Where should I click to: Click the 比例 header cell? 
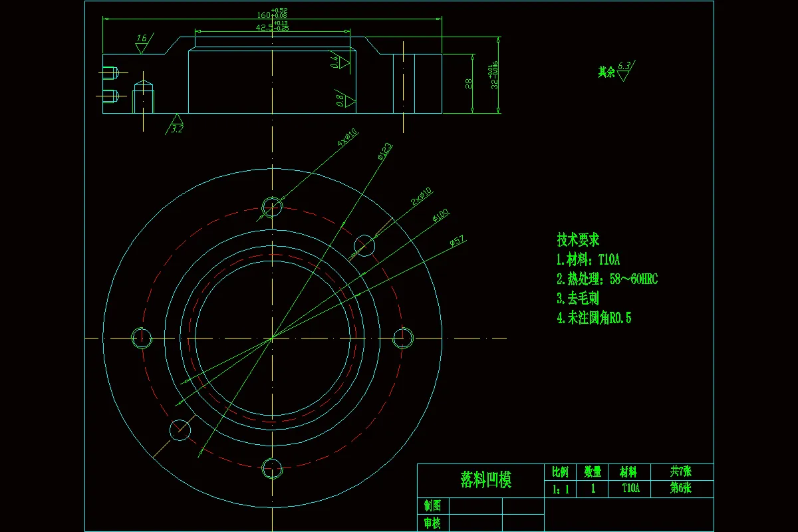click(560, 472)
